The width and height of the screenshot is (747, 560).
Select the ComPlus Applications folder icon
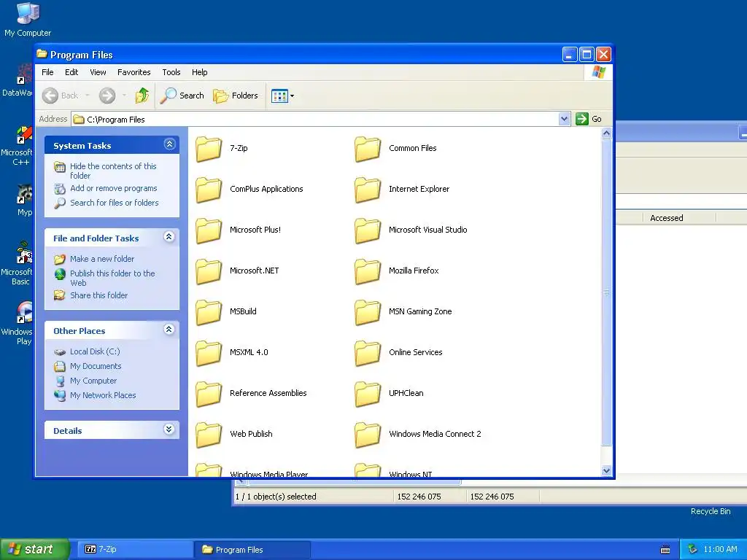(209, 190)
